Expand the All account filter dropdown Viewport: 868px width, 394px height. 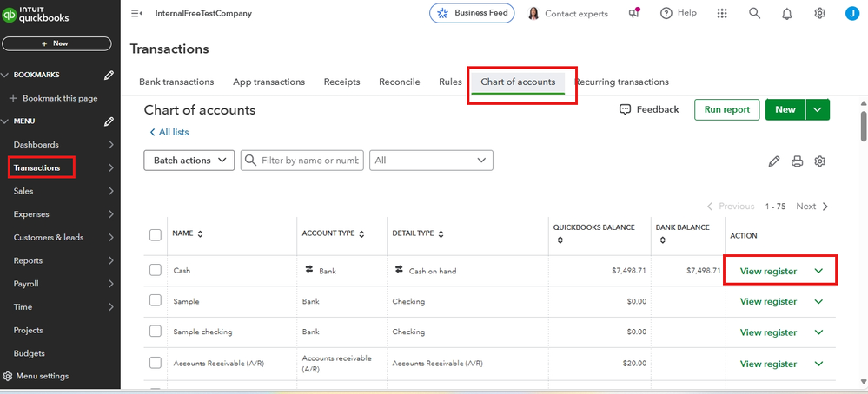(431, 161)
